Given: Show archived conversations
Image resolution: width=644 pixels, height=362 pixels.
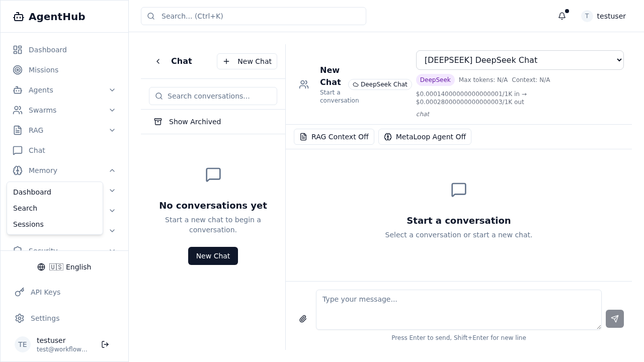Looking at the screenshot, I should (195, 122).
